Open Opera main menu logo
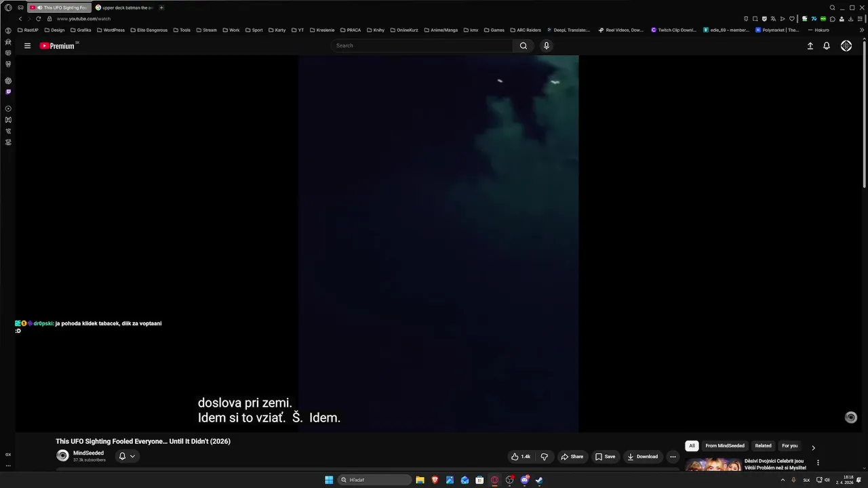Viewport: 868px width, 488px height. [8, 7]
